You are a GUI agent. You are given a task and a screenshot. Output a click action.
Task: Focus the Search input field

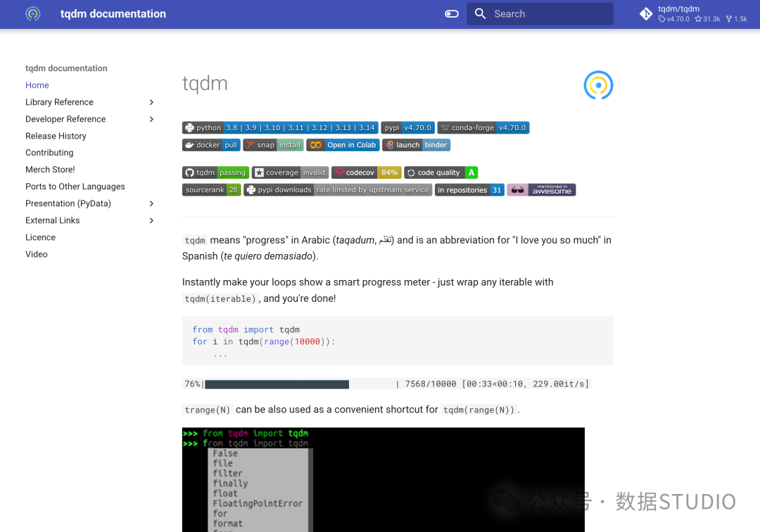click(x=540, y=13)
